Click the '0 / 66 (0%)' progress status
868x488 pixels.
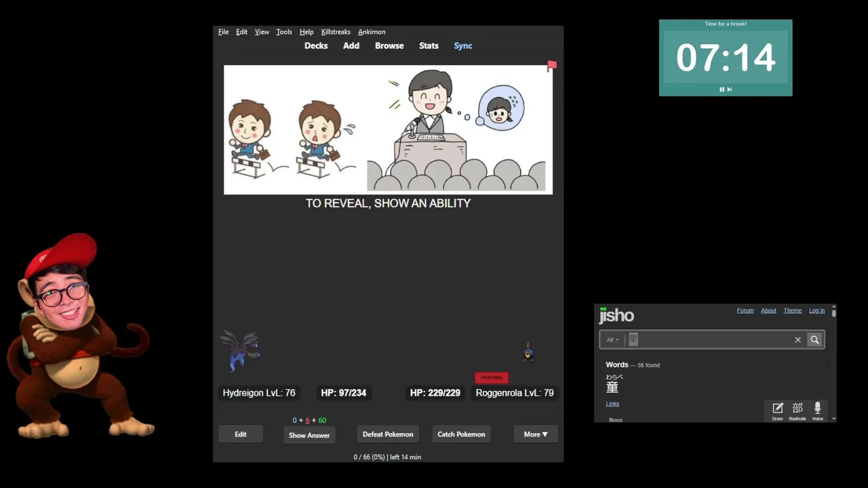pyautogui.click(x=369, y=457)
